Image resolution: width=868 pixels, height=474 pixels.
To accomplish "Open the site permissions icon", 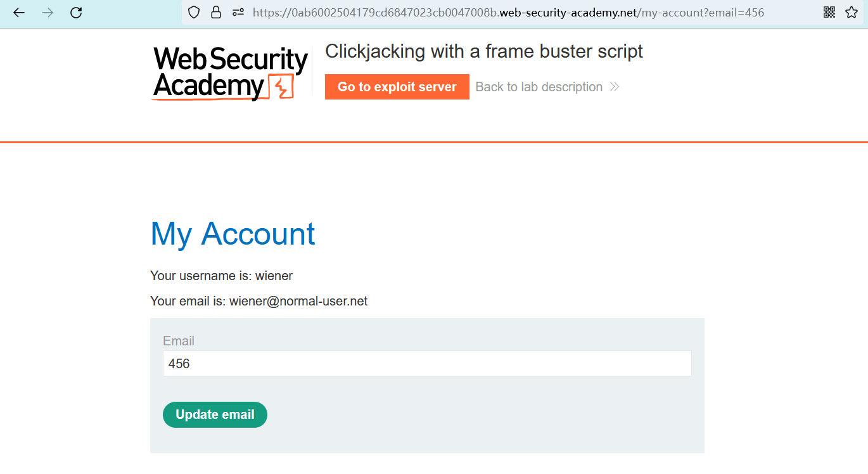I will [x=238, y=13].
